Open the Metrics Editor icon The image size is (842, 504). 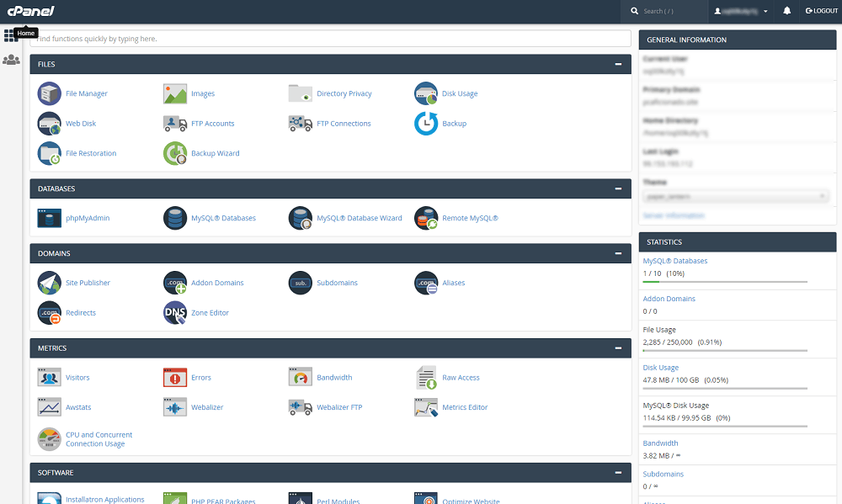pyautogui.click(x=426, y=407)
